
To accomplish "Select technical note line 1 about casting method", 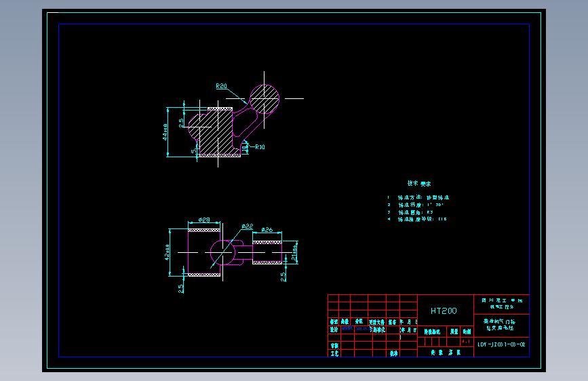I will point(418,197).
